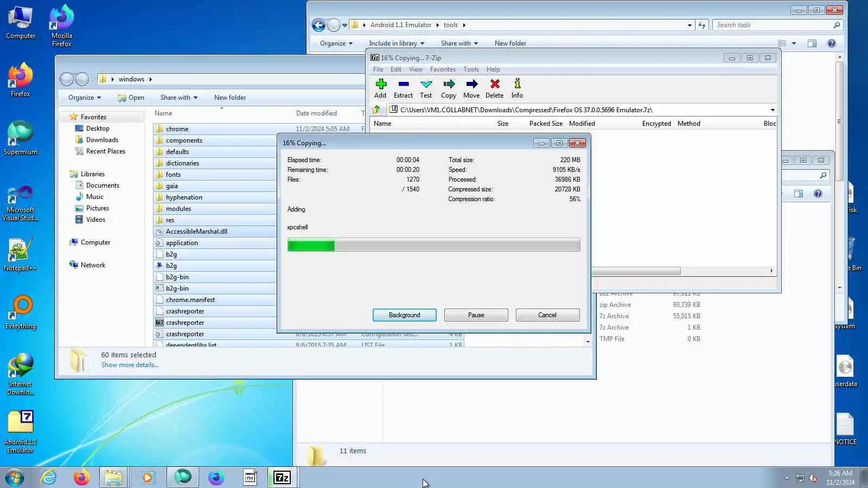Image resolution: width=868 pixels, height=488 pixels.
Task: Open the Supermium desktop shortcut
Action: [21, 138]
